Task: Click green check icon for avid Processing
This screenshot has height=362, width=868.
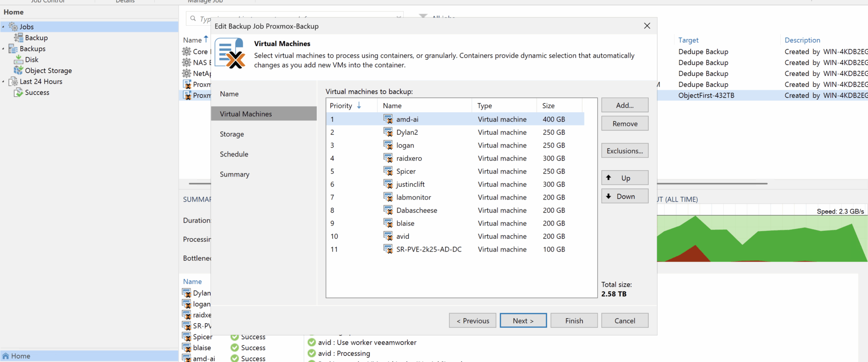Action: point(312,353)
